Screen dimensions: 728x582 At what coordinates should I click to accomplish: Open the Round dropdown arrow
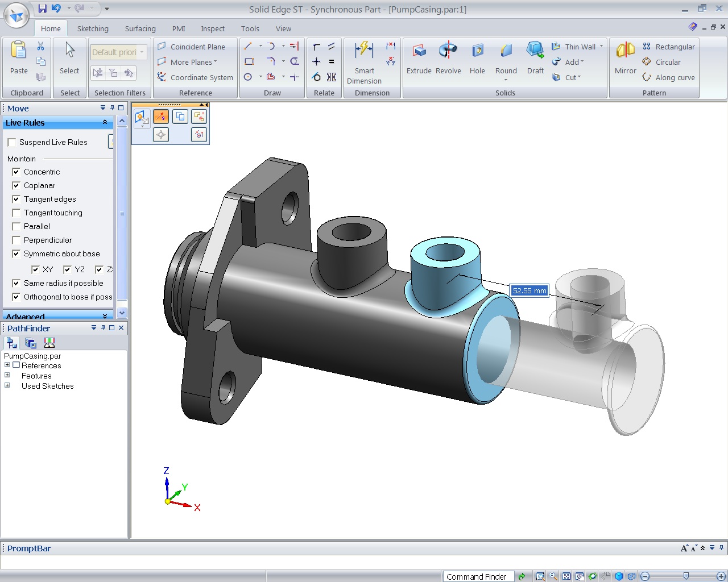506,80
